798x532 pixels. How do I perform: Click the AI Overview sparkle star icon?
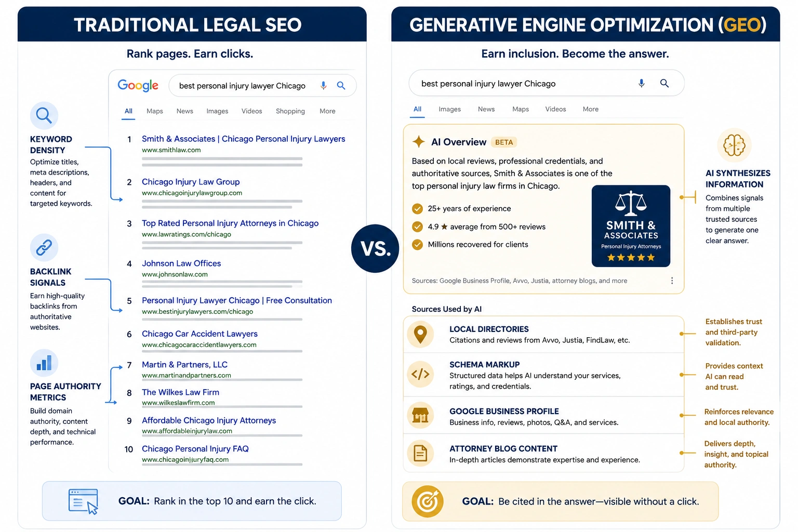click(x=419, y=142)
